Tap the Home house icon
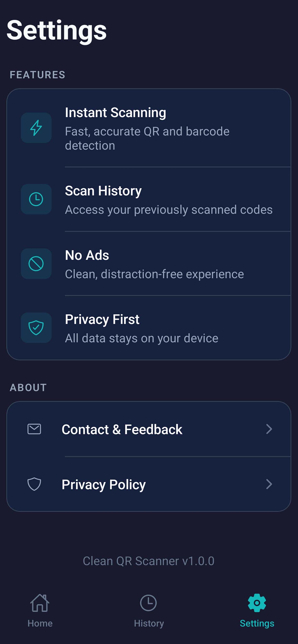This screenshot has height=644, width=298. point(40,603)
